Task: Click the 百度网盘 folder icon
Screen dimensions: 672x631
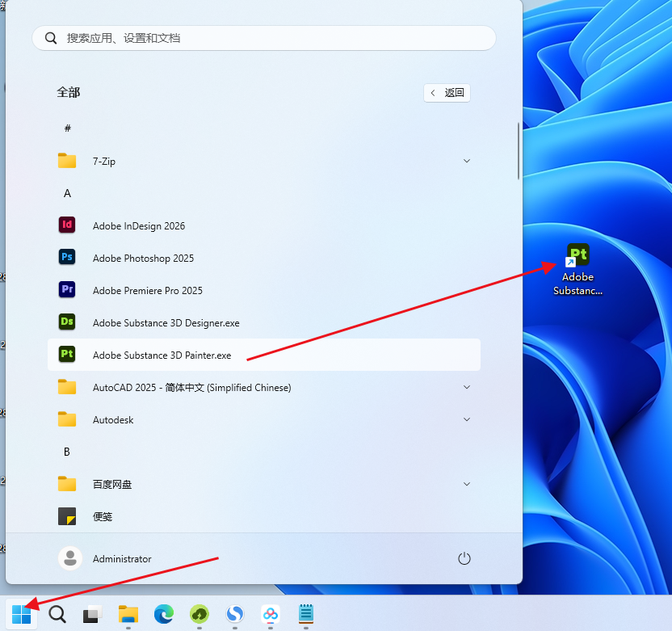Action: coord(67,484)
